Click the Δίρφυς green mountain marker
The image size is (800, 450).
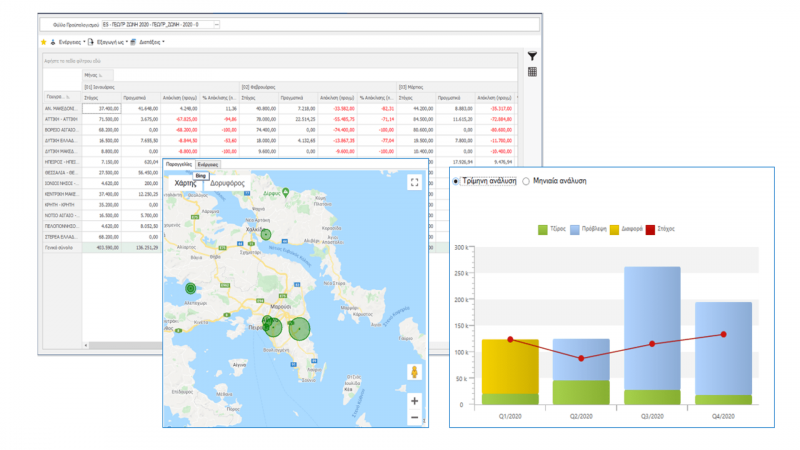(x=286, y=192)
